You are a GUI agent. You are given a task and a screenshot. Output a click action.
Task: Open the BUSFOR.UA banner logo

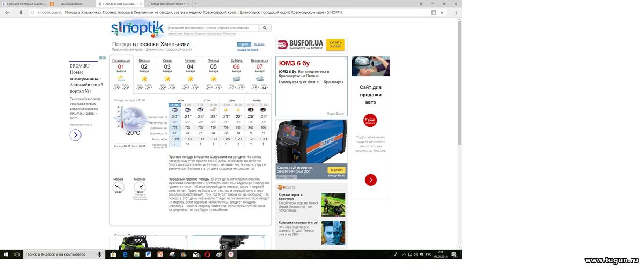click(300, 44)
